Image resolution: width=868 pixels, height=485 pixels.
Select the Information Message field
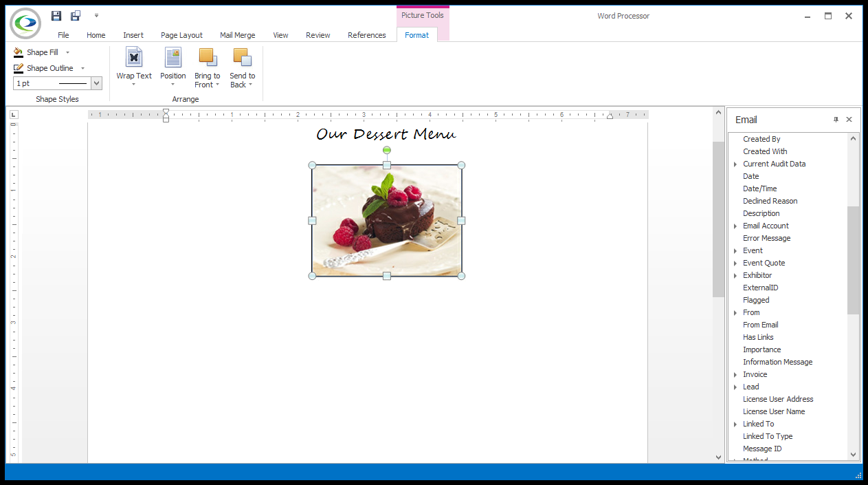tap(777, 362)
